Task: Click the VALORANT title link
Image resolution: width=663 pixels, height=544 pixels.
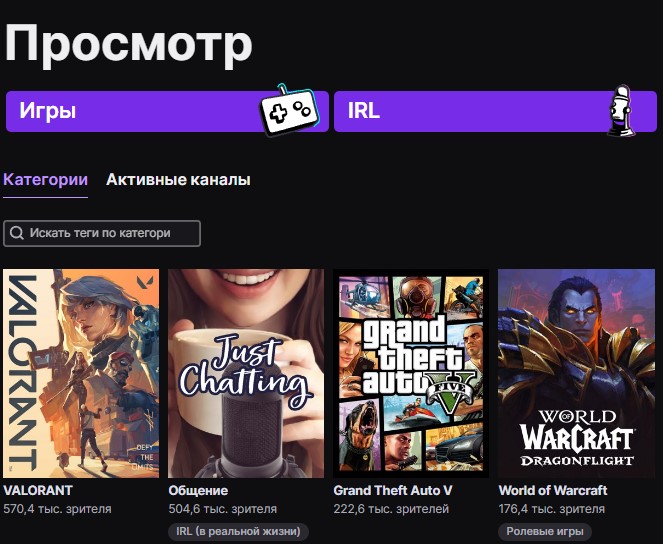Action: tap(38, 490)
